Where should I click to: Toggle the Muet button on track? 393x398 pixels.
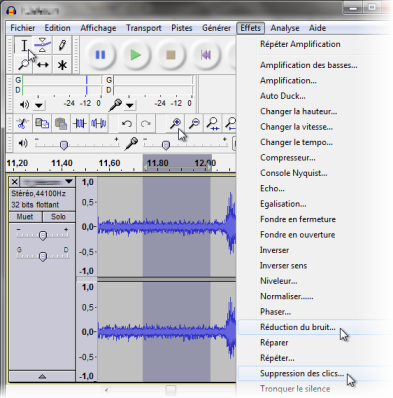[25, 217]
